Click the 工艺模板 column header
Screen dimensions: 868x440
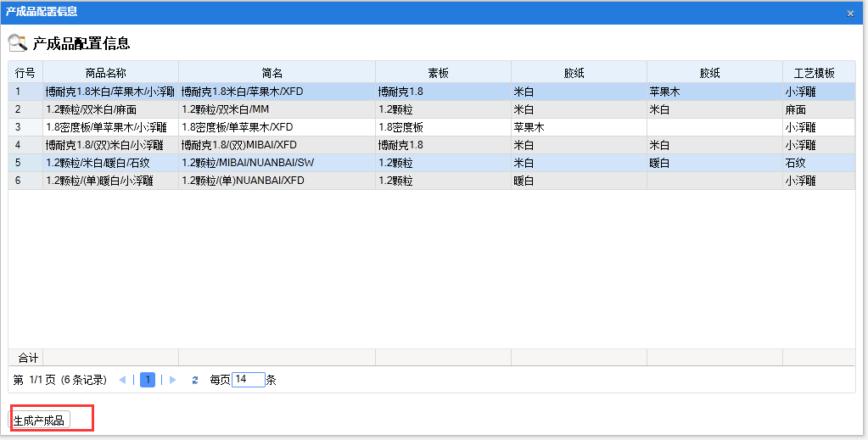point(819,73)
